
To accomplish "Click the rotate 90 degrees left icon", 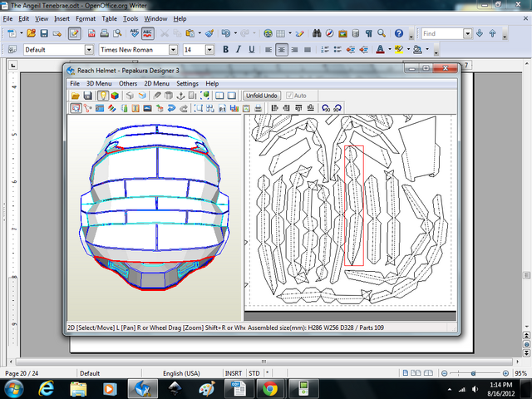I will [x=326, y=108].
